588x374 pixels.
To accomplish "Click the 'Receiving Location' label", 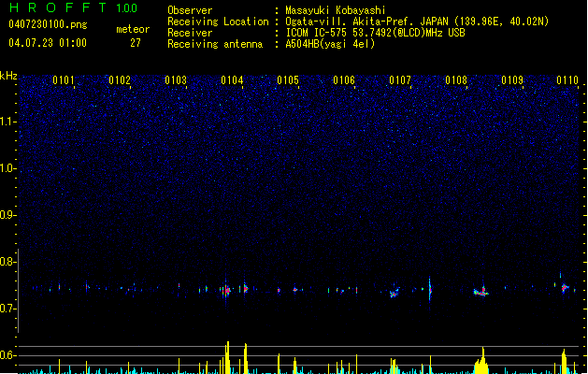I will (x=218, y=22).
